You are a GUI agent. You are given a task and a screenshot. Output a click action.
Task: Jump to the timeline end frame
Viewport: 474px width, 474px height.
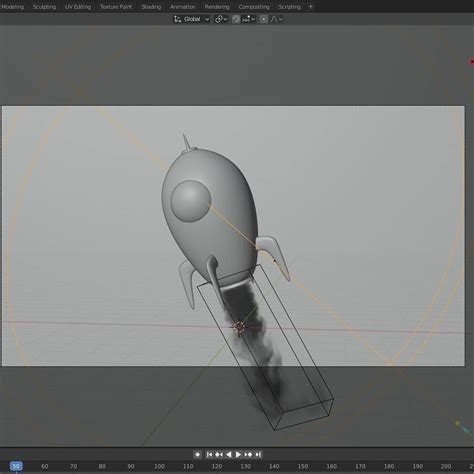[x=258, y=454]
